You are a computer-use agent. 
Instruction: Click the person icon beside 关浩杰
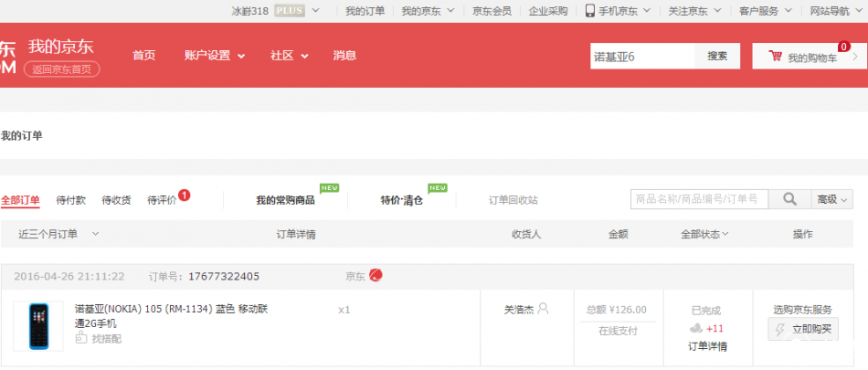click(x=543, y=309)
